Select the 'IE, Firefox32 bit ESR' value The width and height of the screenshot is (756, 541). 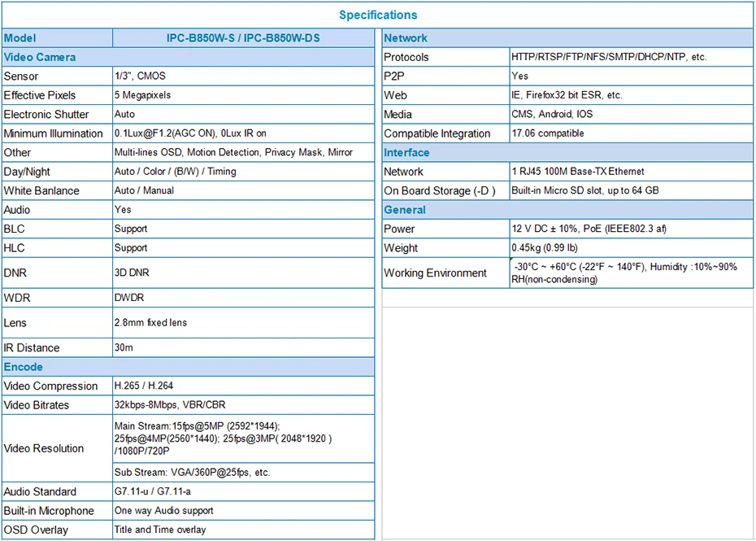tap(567, 95)
